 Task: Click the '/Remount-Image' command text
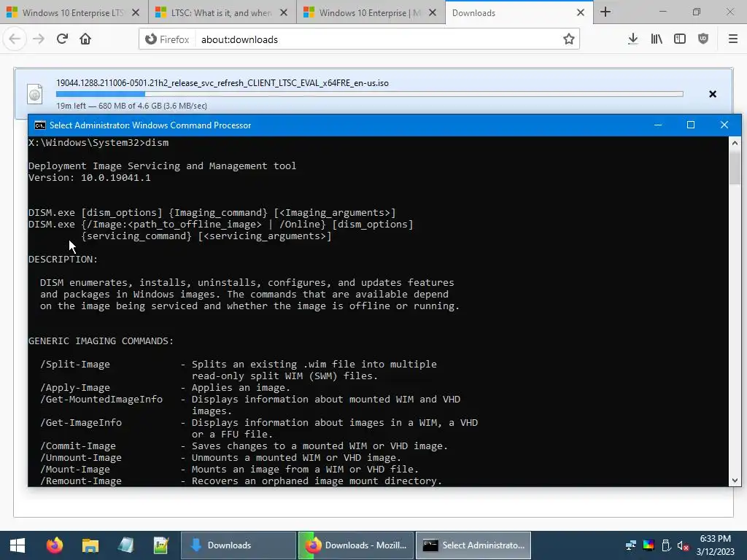pos(81,481)
